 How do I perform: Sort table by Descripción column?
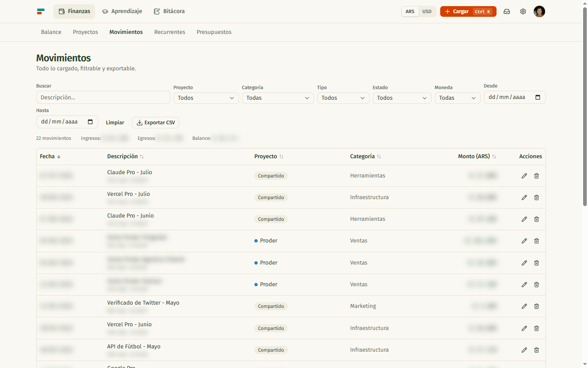pos(125,157)
